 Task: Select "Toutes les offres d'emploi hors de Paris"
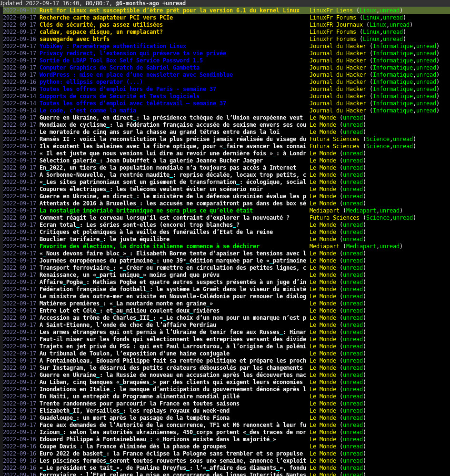coord(128,89)
